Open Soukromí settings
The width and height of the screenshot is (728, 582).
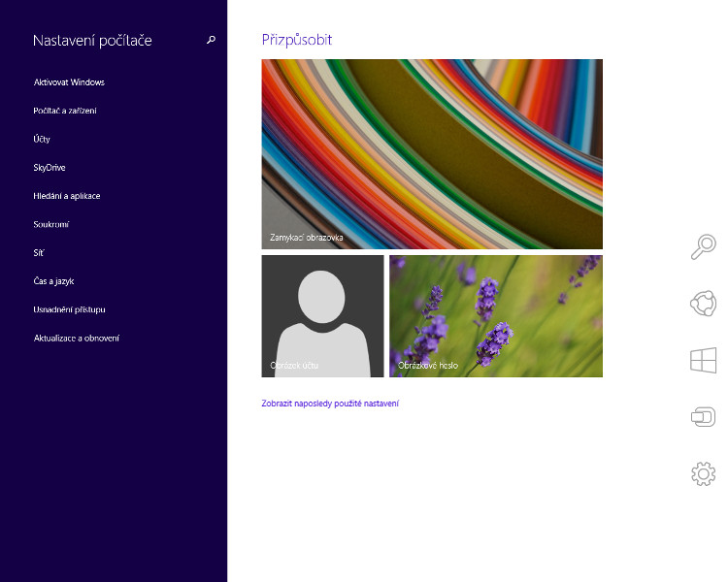51,224
